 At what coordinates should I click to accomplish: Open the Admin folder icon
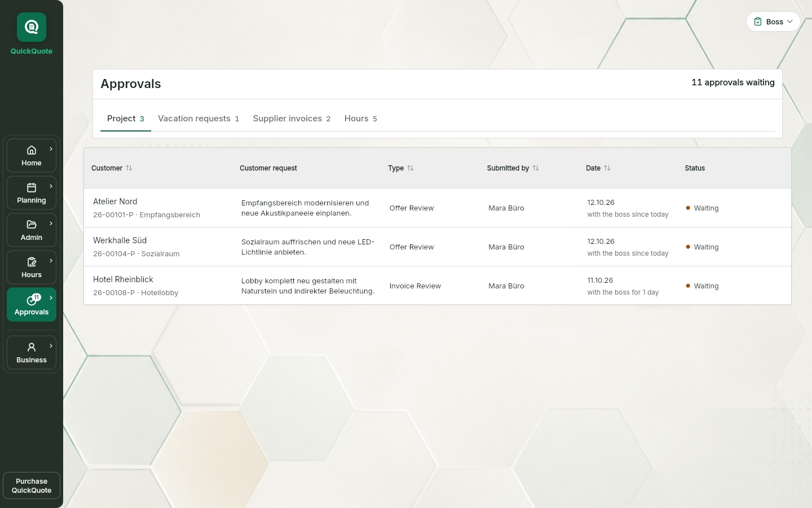32,225
